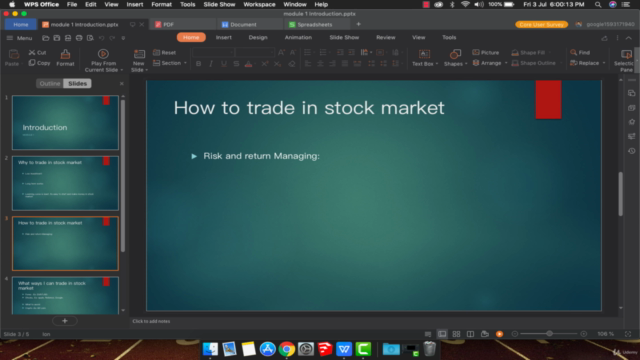The width and height of the screenshot is (640, 360).
Task: Redo the last undone action
Action: pyautogui.click(x=112, y=38)
